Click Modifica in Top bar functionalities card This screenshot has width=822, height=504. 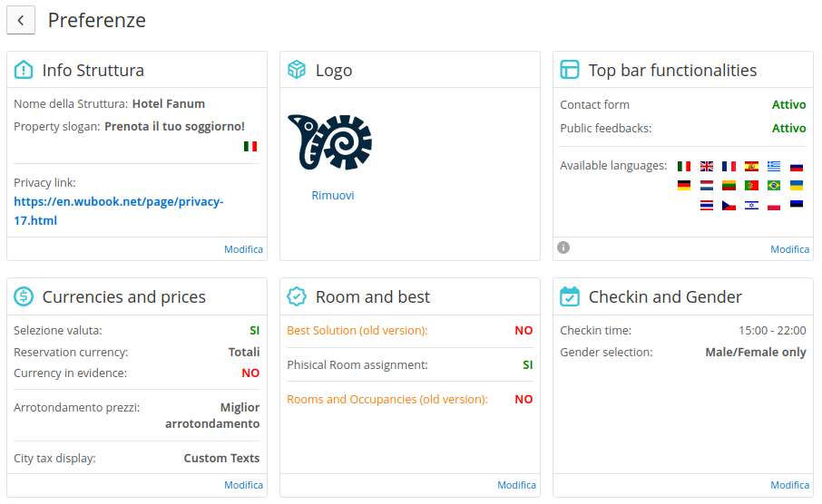tap(790, 249)
